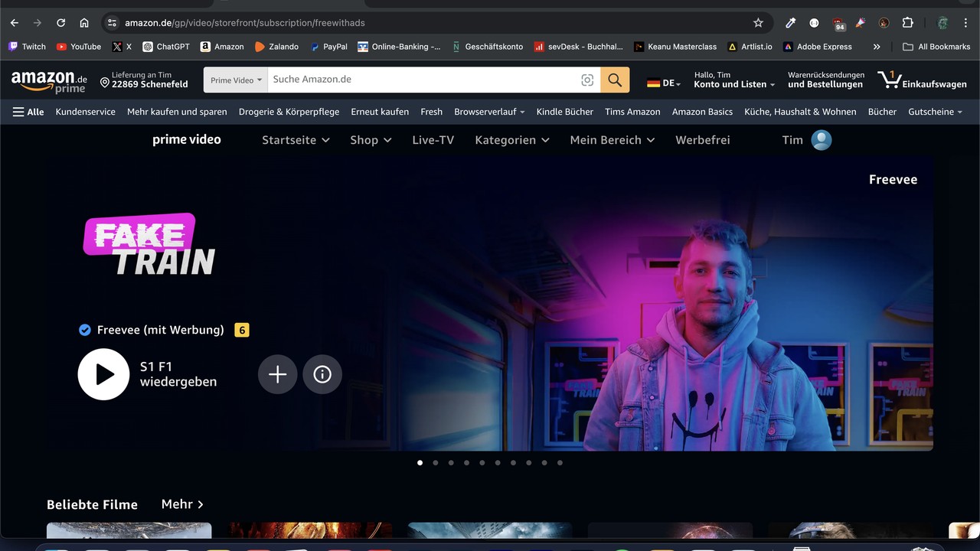This screenshot has height=551, width=980.
Task: Select the first carousel dot
Action: click(420, 462)
